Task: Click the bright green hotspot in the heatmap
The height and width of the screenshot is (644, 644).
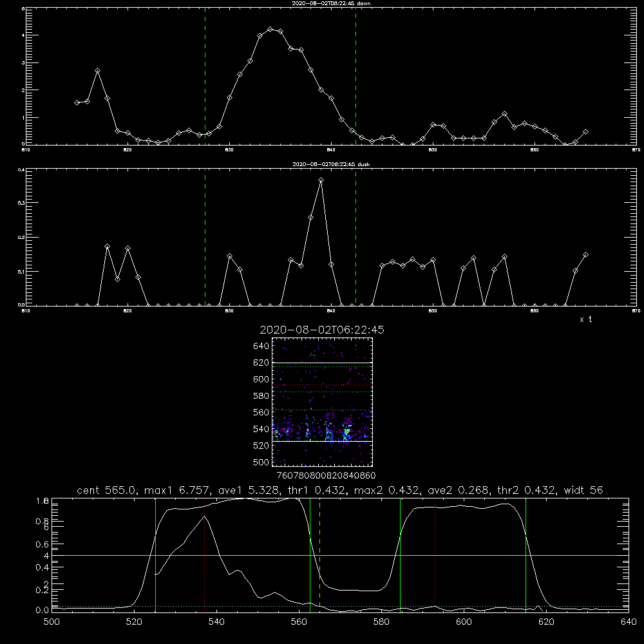Action: 346,432
